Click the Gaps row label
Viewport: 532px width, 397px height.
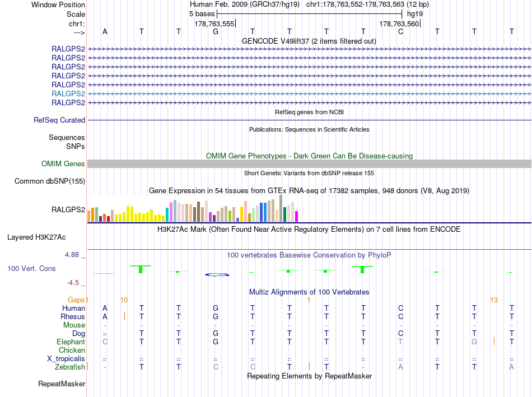(76, 300)
